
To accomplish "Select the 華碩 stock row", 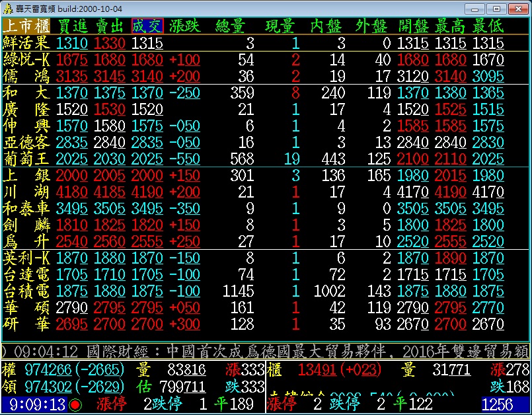I will pyautogui.click(x=27, y=308).
